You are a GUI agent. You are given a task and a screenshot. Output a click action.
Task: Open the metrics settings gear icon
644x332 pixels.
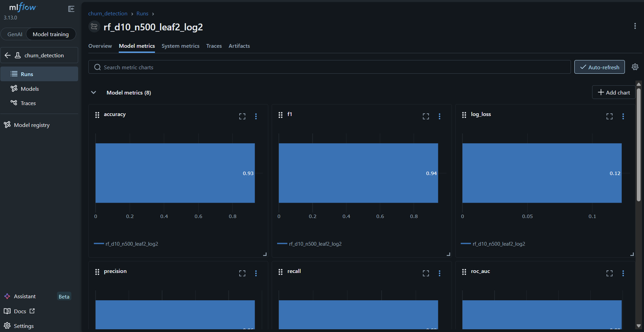coord(635,67)
